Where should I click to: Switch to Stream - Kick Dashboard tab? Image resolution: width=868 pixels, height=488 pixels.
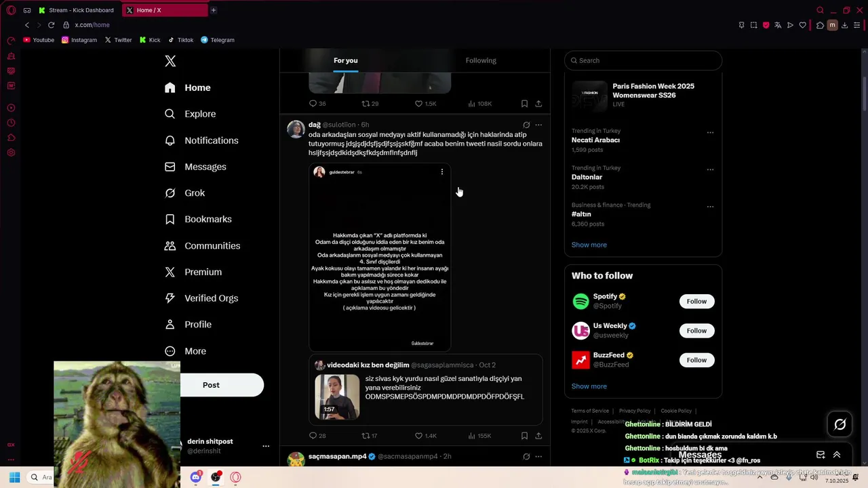pyautogui.click(x=77, y=10)
